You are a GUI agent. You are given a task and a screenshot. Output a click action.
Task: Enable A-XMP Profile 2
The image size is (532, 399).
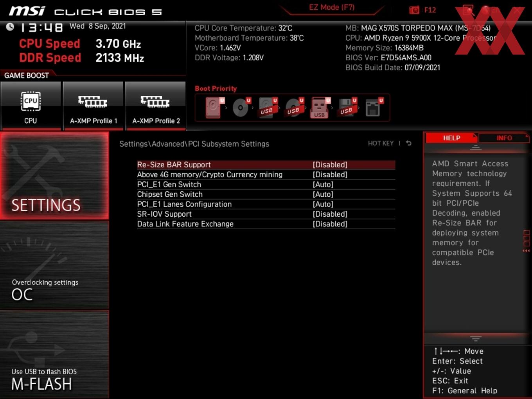[x=156, y=106]
